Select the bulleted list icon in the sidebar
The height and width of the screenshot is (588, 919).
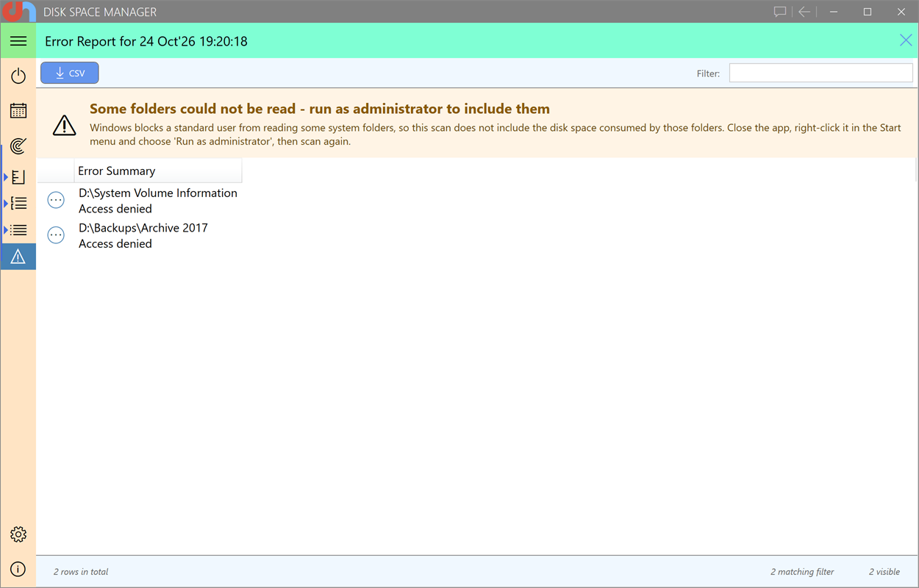[18, 230]
